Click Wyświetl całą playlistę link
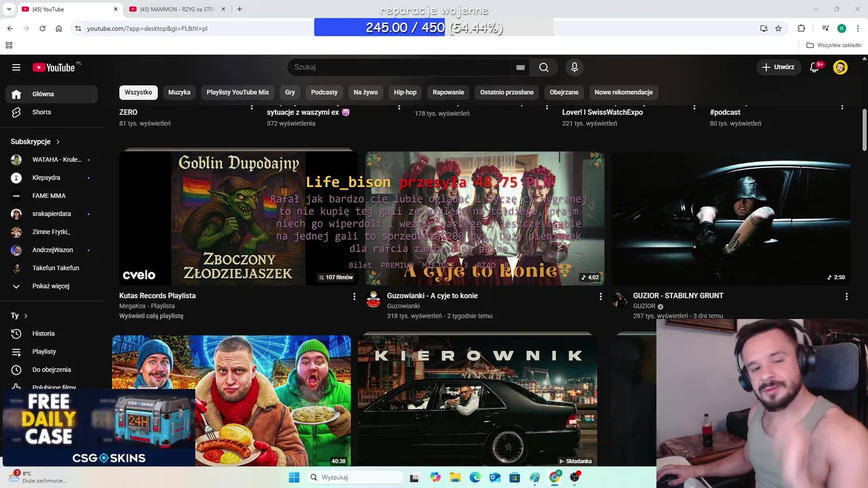868x488 pixels. click(151, 316)
